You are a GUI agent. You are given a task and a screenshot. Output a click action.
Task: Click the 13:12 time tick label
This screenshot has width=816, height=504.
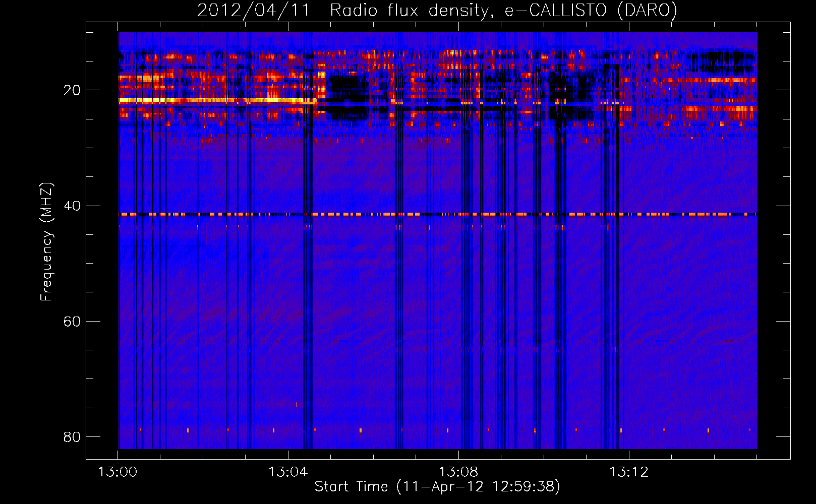(x=629, y=472)
